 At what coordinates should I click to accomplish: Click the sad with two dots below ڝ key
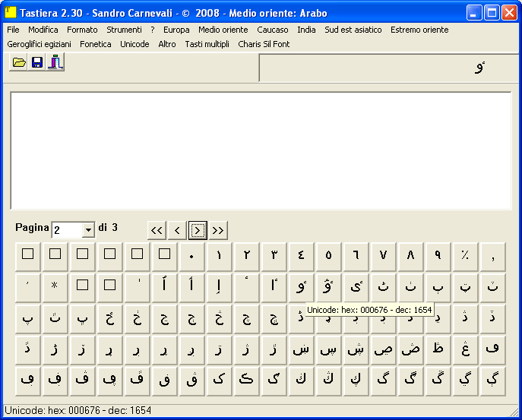click(x=383, y=350)
